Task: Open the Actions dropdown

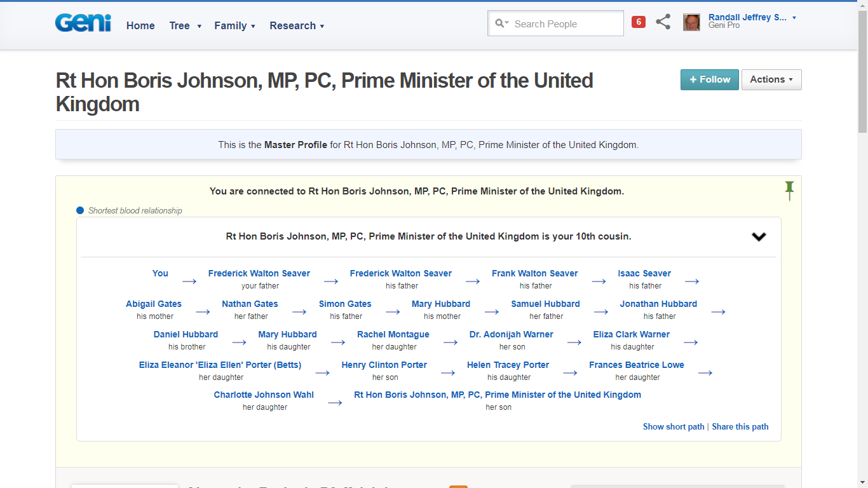Action: pyautogui.click(x=771, y=79)
